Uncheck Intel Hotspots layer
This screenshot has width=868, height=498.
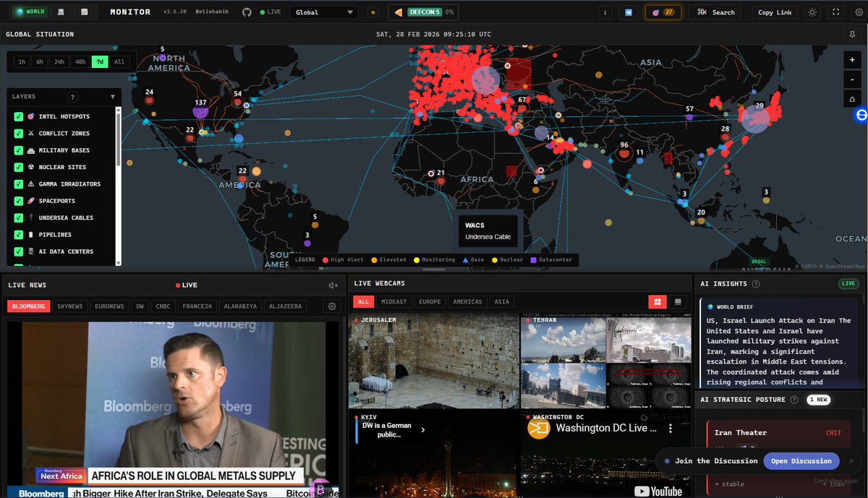[x=19, y=116]
